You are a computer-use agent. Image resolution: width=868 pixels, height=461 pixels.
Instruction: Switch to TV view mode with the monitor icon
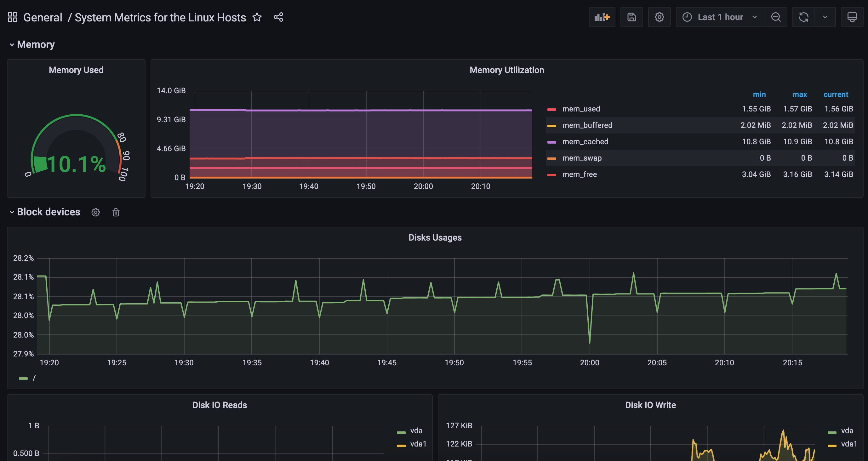pos(852,17)
